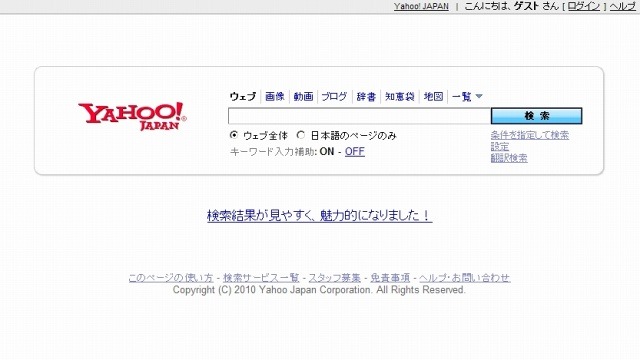The image size is (640, 360).
Task: Switch to the ブログ search tab
Action: click(334, 96)
